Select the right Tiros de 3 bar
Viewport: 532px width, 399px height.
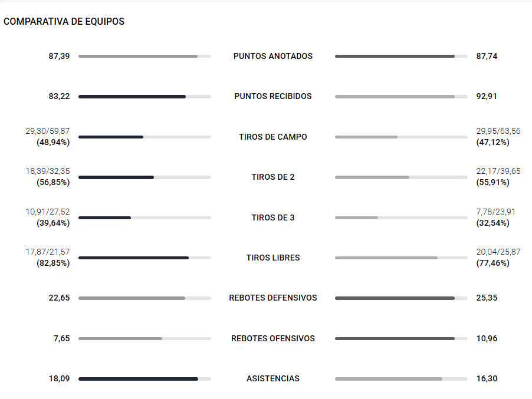(401, 218)
